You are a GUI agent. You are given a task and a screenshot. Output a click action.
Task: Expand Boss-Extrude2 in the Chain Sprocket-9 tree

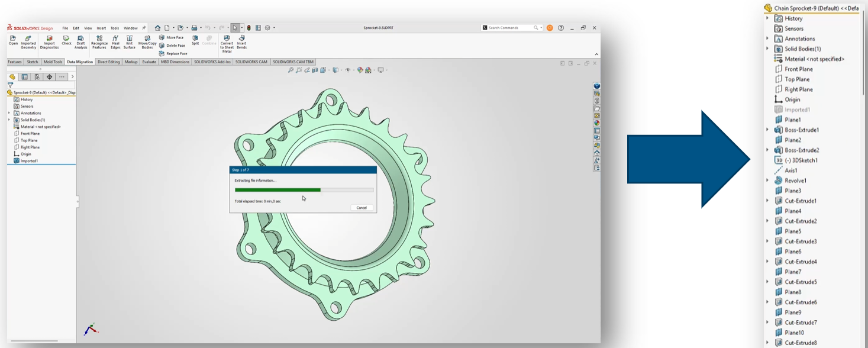pos(767,150)
